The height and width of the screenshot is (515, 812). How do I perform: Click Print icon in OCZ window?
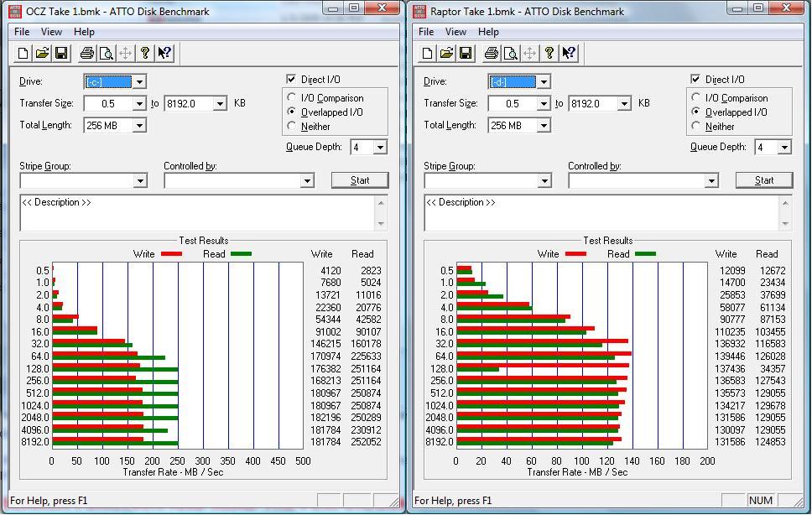[87, 54]
